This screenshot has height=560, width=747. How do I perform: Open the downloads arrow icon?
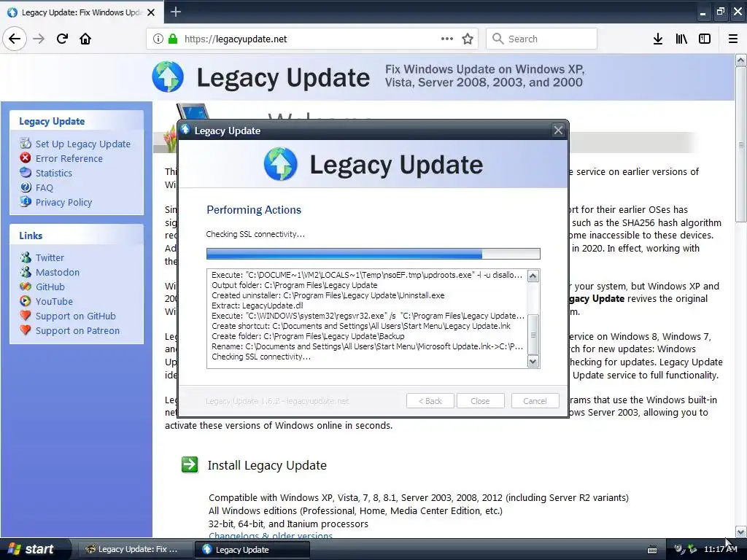tap(658, 39)
